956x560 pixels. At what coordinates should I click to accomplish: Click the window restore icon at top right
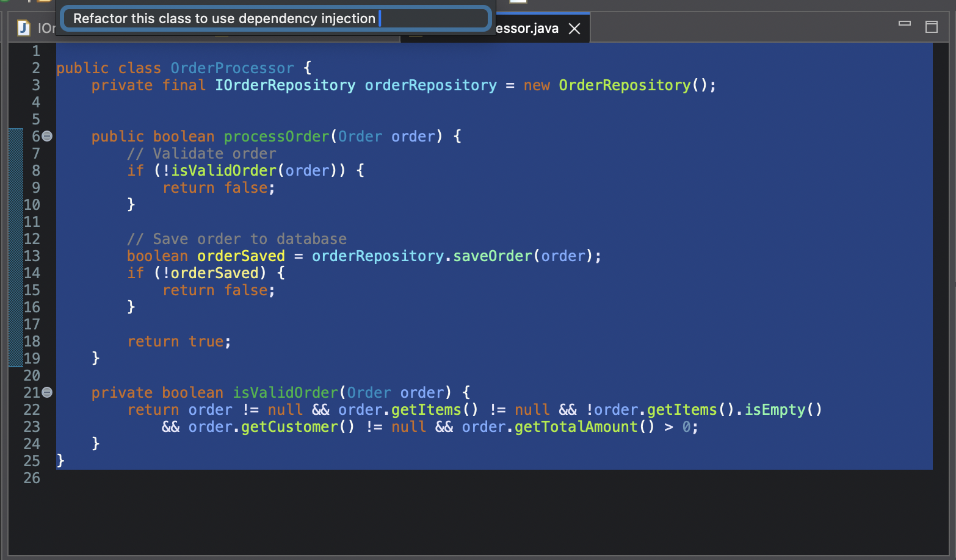[932, 27]
